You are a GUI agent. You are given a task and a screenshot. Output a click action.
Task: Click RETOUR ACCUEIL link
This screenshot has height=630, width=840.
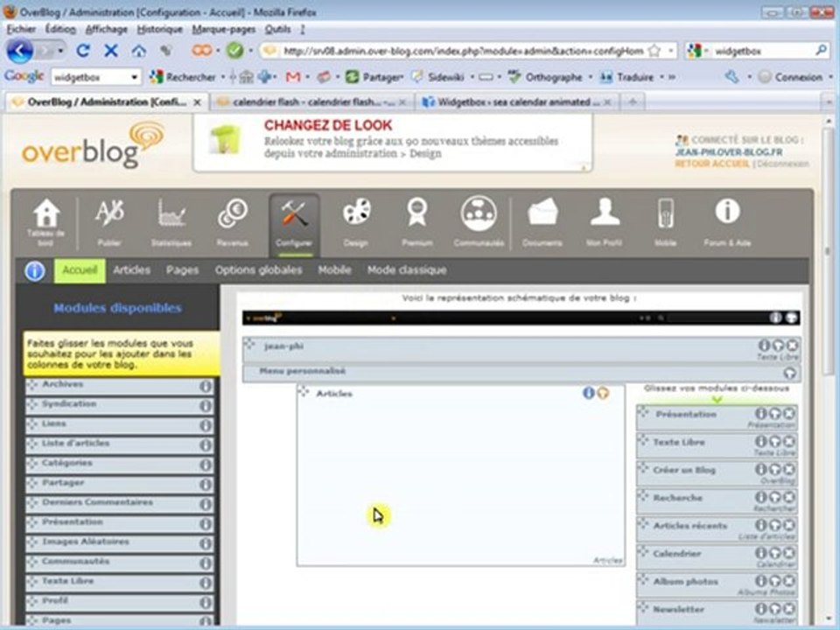tap(711, 164)
